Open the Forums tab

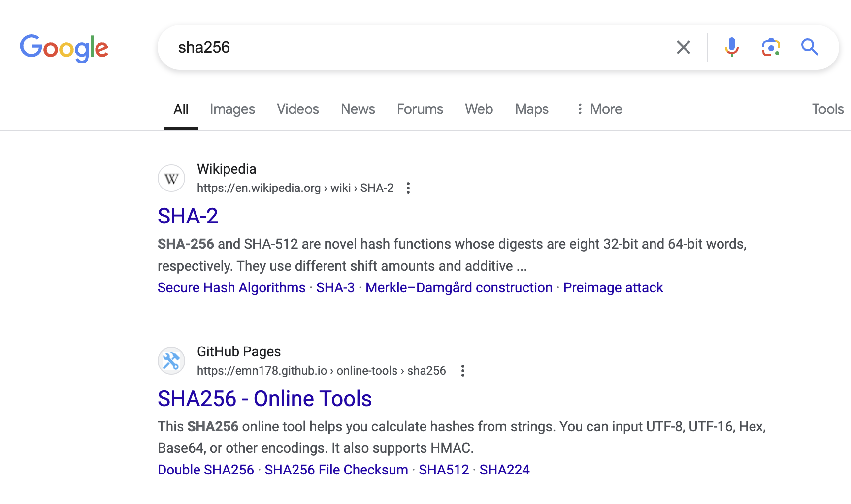pos(420,109)
